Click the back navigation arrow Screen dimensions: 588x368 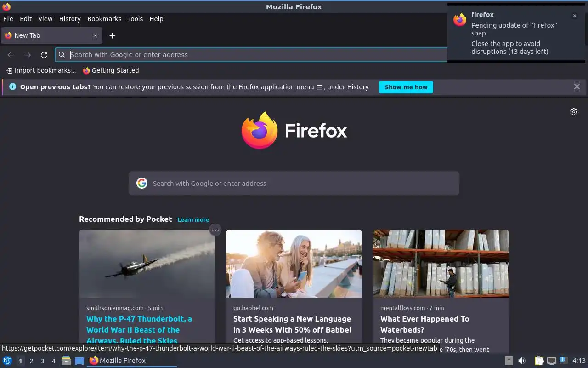pyautogui.click(x=11, y=55)
